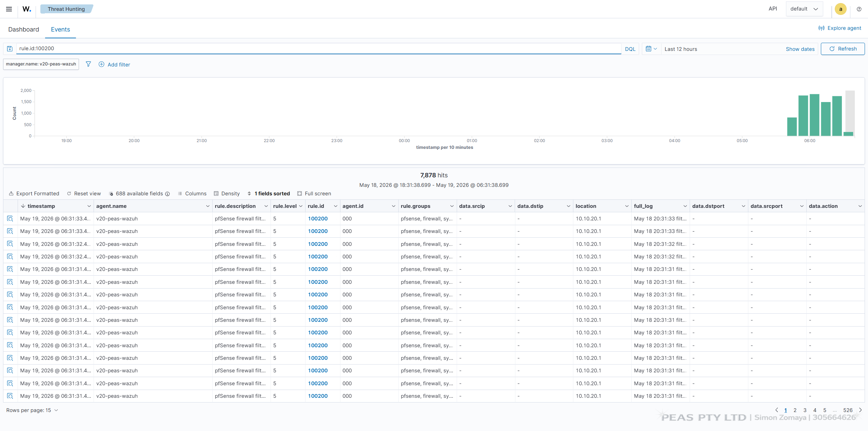Click the Add filter plus icon
Viewport: 868px width, 431px height.
coord(101,64)
